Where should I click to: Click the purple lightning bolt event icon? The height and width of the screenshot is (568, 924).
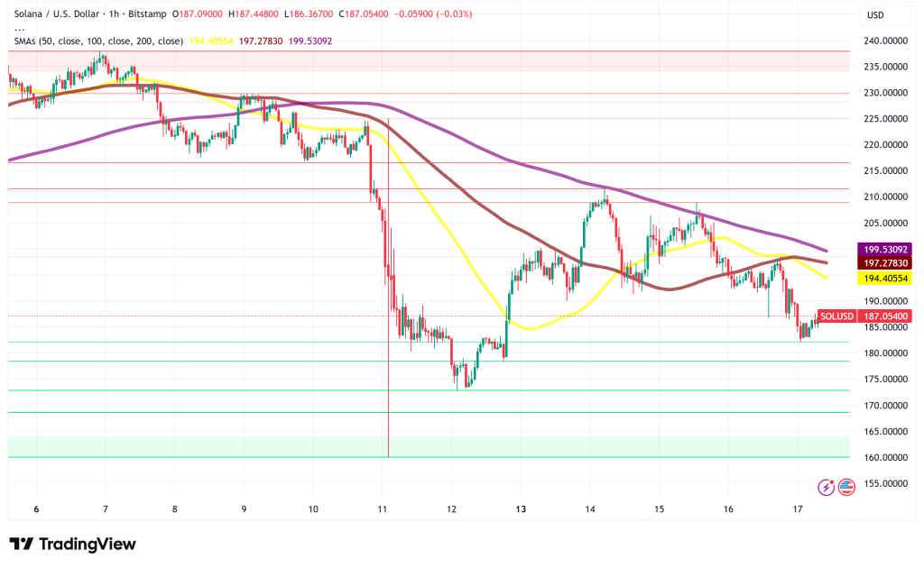click(826, 487)
